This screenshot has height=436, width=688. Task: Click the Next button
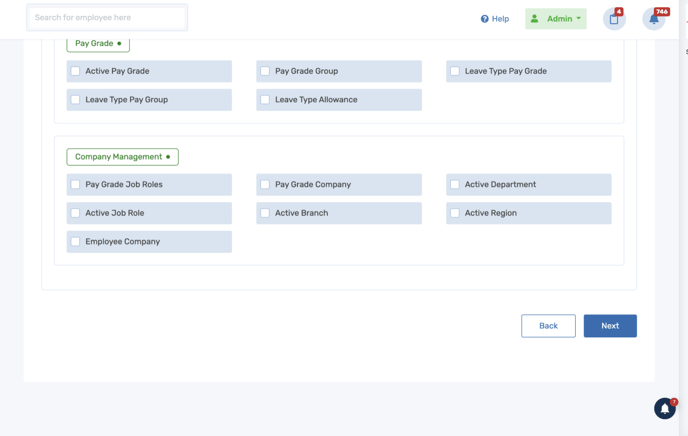pyautogui.click(x=610, y=326)
